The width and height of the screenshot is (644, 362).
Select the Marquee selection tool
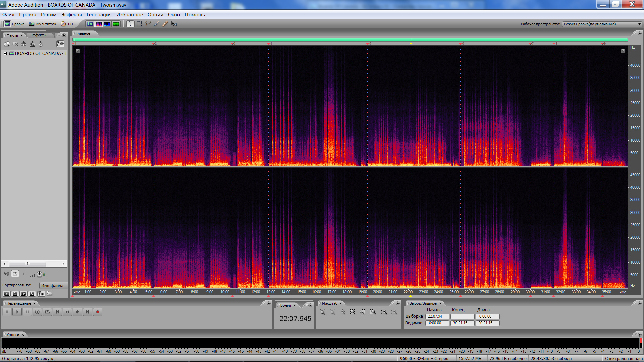[x=139, y=24]
